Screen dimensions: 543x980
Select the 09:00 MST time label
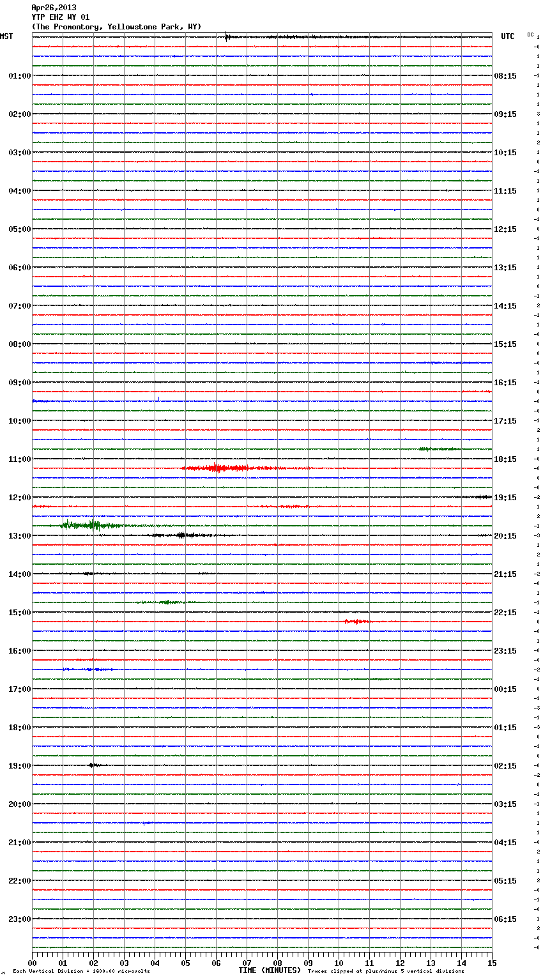pyautogui.click(x=20, y=383)
